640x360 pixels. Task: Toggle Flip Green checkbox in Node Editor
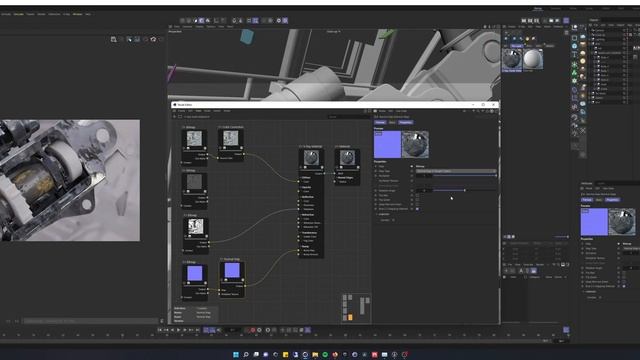[x=417, y=200]
